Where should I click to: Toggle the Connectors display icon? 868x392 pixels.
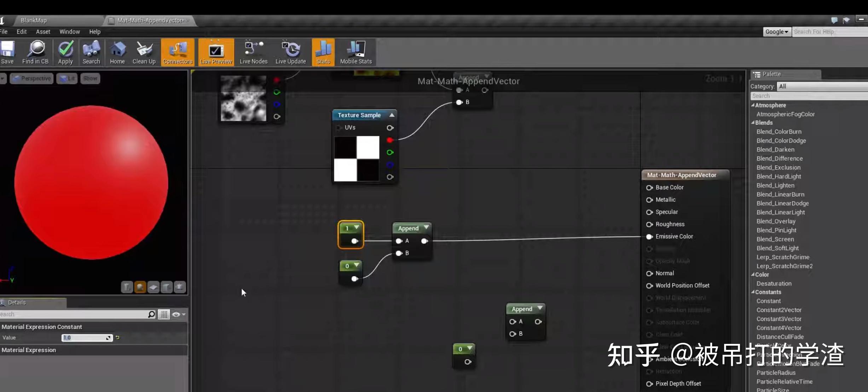click(177, 52)
